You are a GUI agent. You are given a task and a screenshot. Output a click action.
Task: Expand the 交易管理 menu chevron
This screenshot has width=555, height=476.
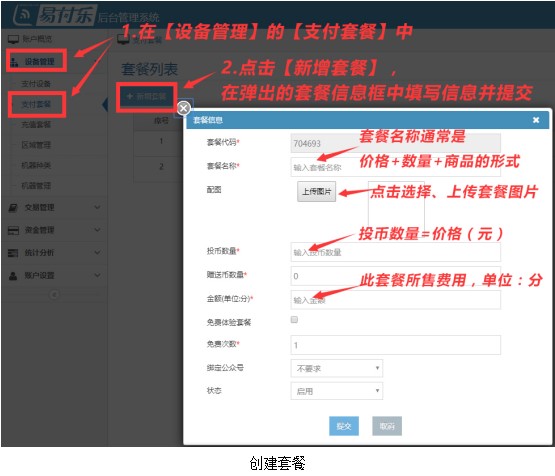point(97,207)
